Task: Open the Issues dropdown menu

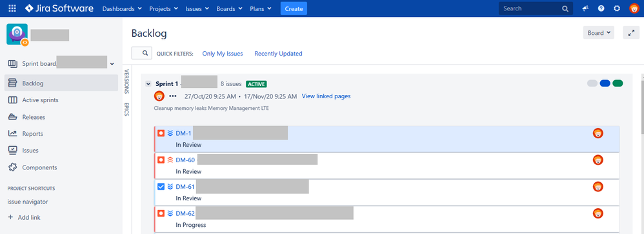Action: point(197,8)
